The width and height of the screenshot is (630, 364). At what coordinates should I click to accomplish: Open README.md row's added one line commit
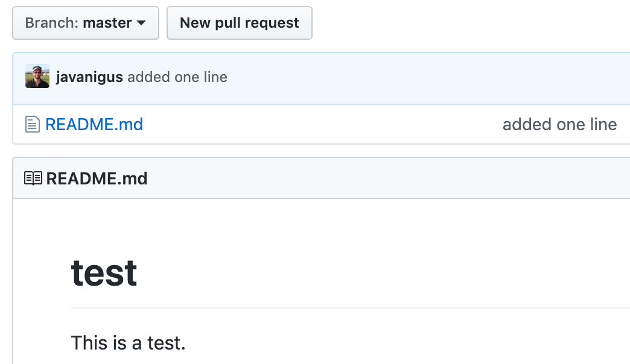point(559,124)
